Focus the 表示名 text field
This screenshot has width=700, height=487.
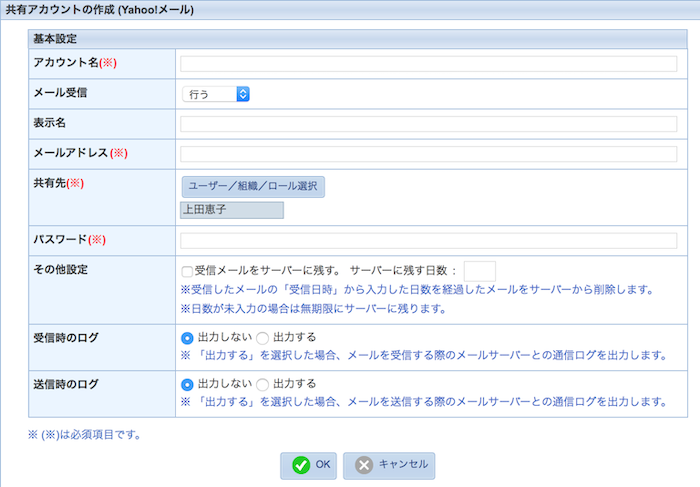(428, 124)
